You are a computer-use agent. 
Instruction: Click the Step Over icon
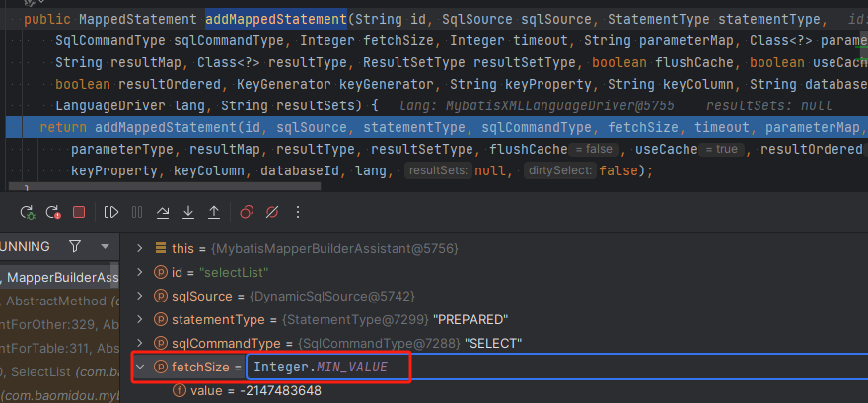point(164,212)
